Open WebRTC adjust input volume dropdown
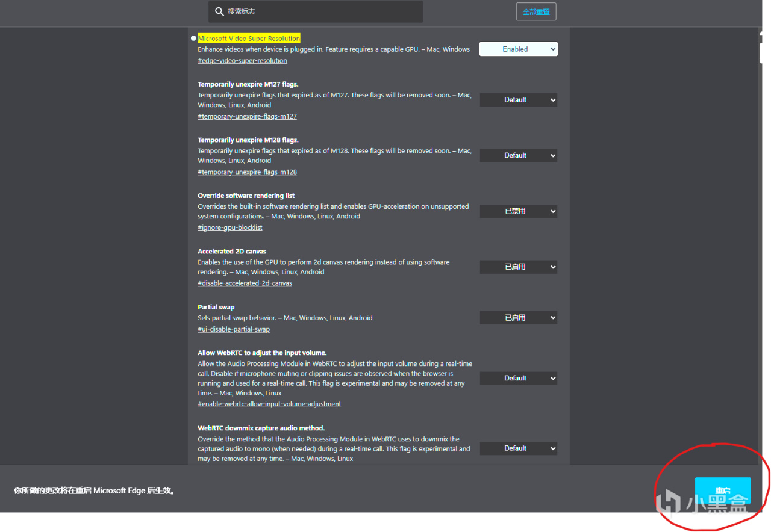Screen dimensions: 771x532 [x=519, y=378]
